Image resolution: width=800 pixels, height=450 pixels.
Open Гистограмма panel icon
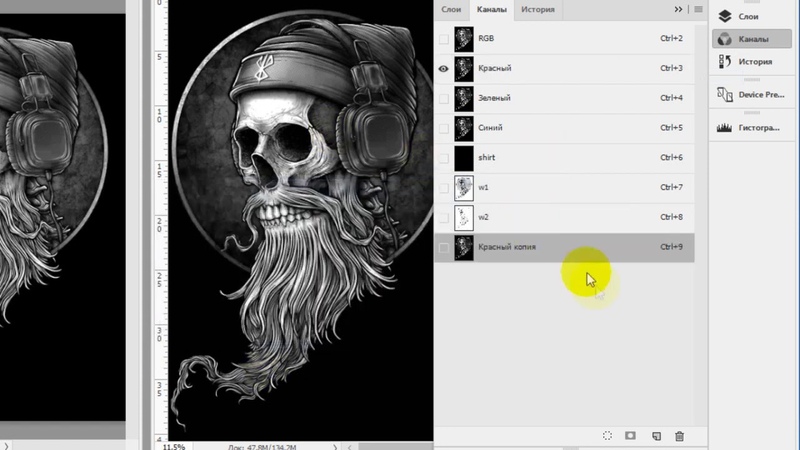click(x=724, y=128)
